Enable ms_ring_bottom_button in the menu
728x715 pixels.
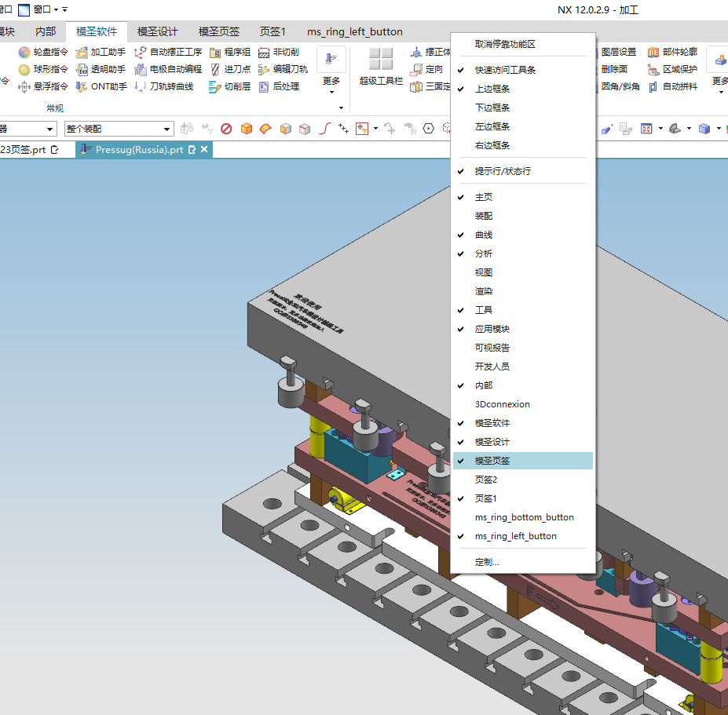[523, 517]
